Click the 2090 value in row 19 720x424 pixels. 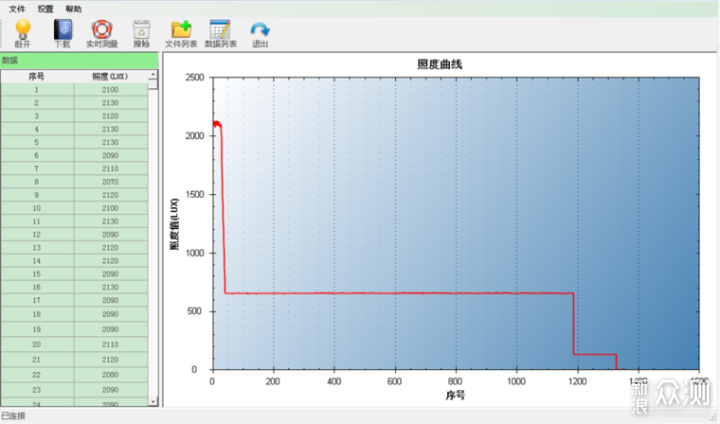point(110,329)
